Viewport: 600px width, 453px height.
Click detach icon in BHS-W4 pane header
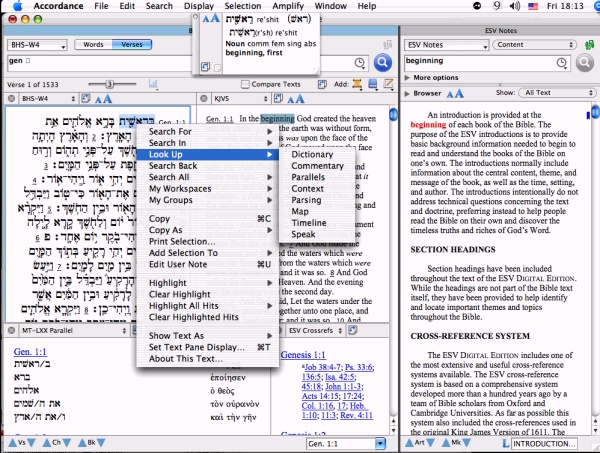[x=86, y=99]
